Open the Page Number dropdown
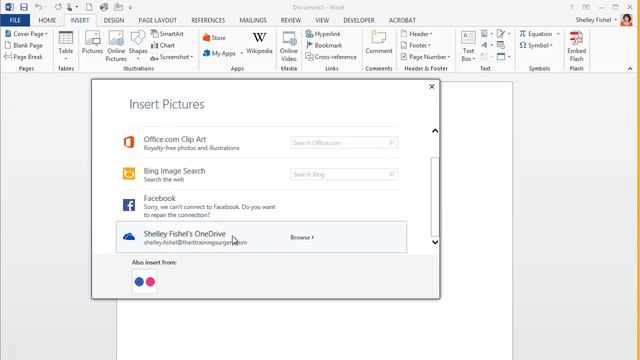Image resolution: width=640 pixels, height=360 pixels. 425,57
